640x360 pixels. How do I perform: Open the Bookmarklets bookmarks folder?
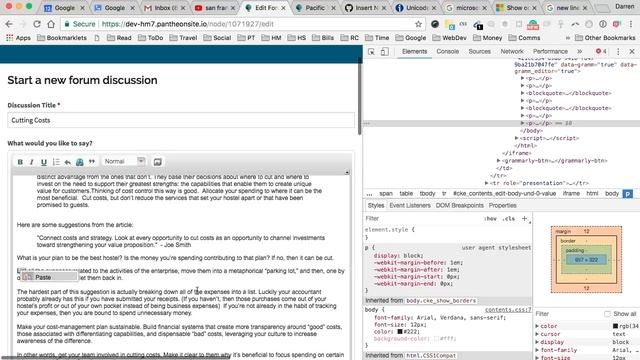[62, 38]
